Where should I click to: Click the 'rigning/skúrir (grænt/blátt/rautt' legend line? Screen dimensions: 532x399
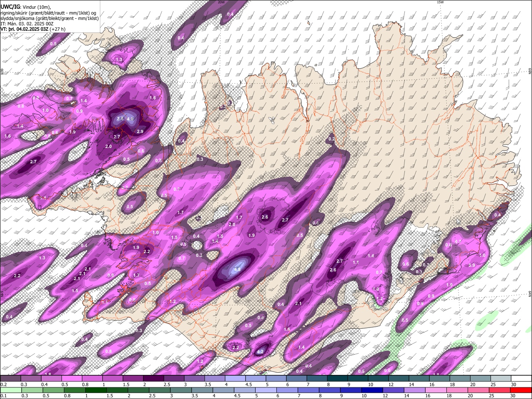48,12
